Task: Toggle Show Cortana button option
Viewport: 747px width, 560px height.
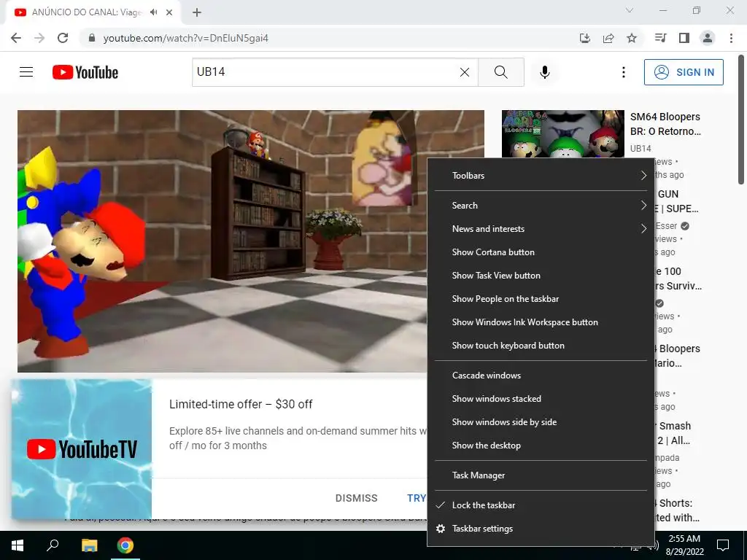Action: [541, 252]
